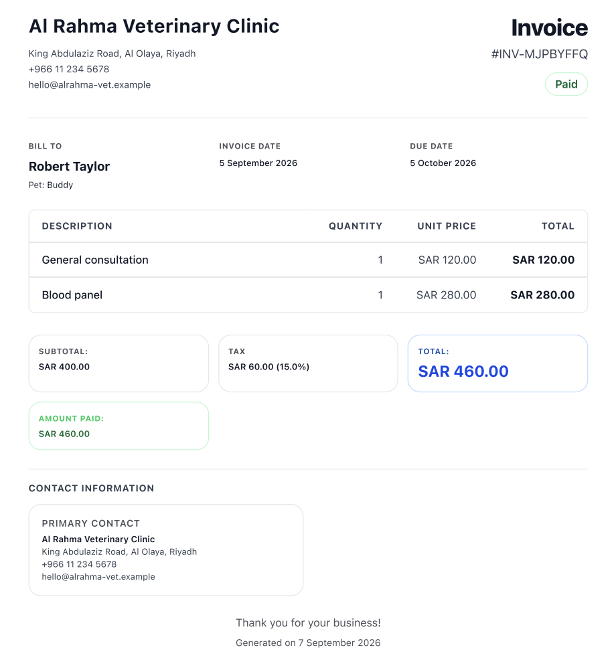Viewport: 616px width, 672px height.
Task: Click the DESCRIPTION column header
Action: point(77,226)
